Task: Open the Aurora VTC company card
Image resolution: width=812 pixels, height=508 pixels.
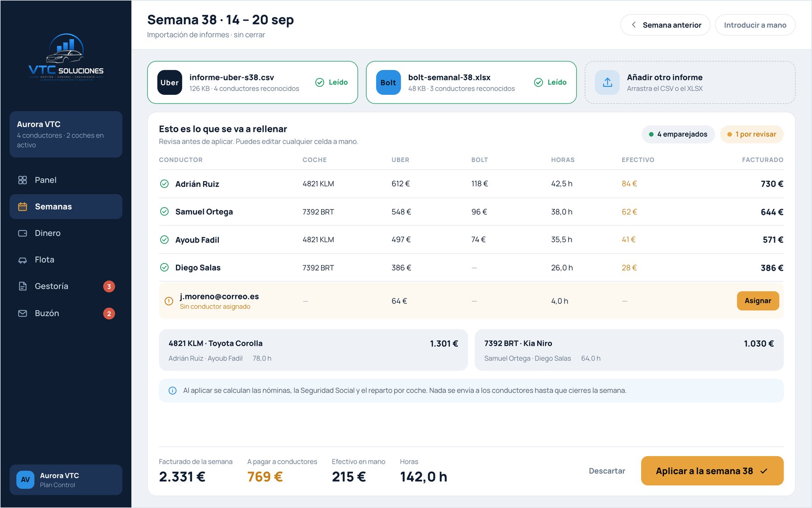Action: (x=66, y=135)
